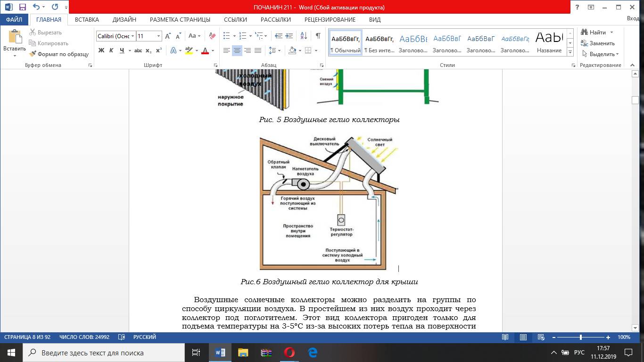Switch to the ДИЗАЙН tab

coord(124,20)
